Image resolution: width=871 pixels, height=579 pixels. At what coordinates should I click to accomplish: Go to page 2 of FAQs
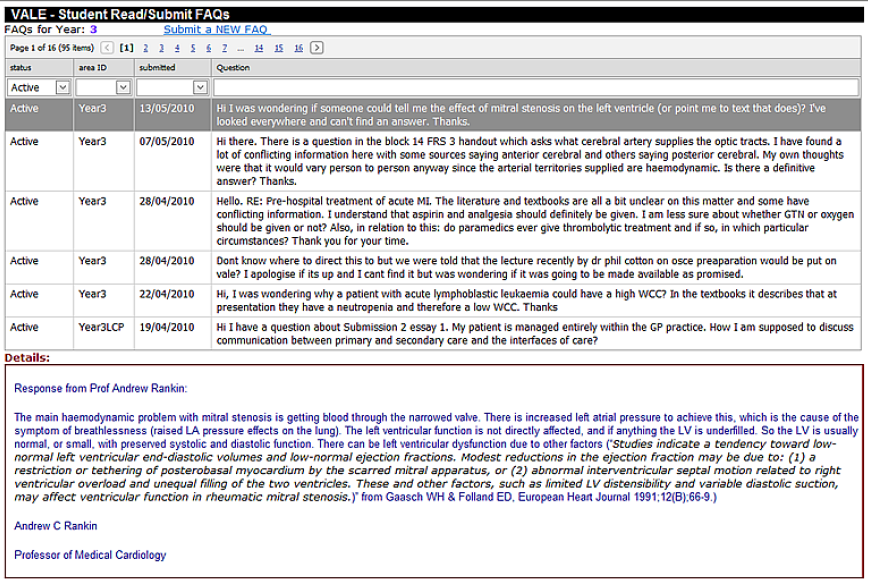pos(145,47)
